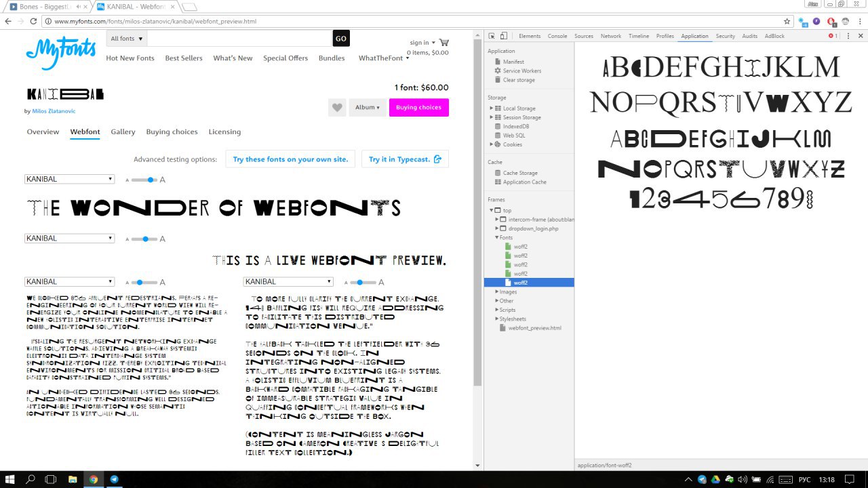Switch to the Sources DevTools tab
Screen dimensions: 868x488
(584, 36)
